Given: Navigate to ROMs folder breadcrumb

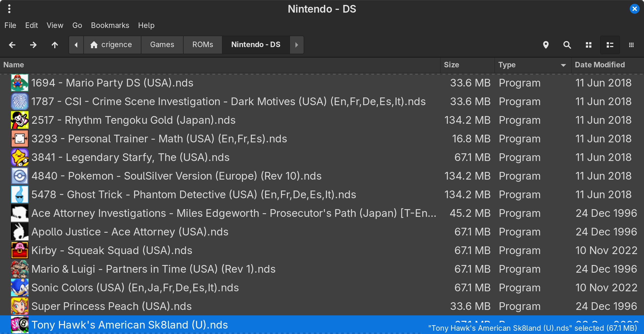Looking at the screenshot, I should 203,45.
